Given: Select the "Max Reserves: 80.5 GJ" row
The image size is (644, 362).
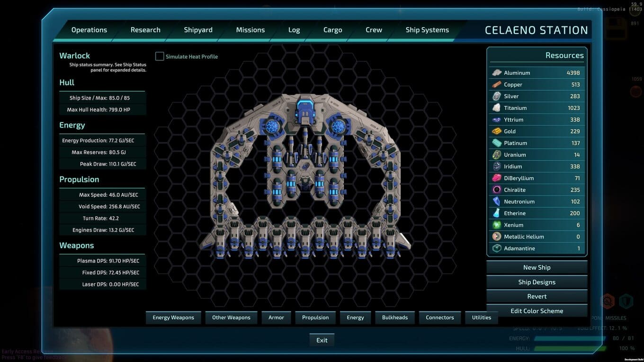Looking at the screenshot, I should [x=102, y=152].
